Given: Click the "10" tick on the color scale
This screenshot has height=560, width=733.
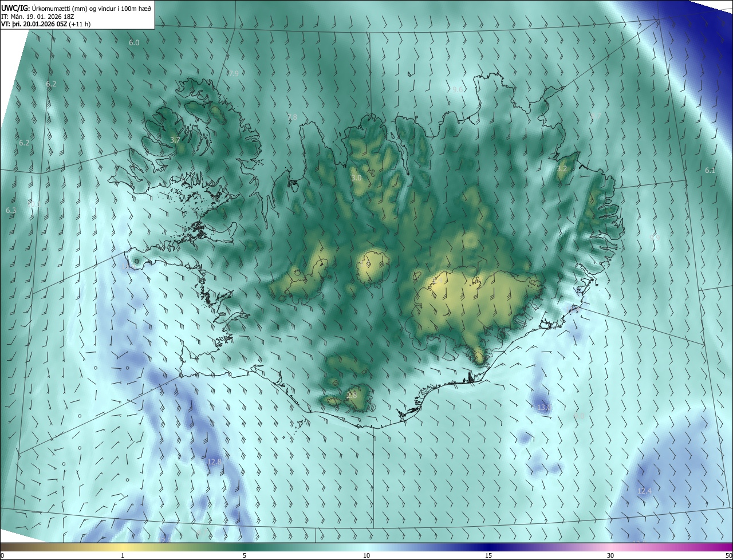Looking at the screenshot, I should tap(366, 555).
